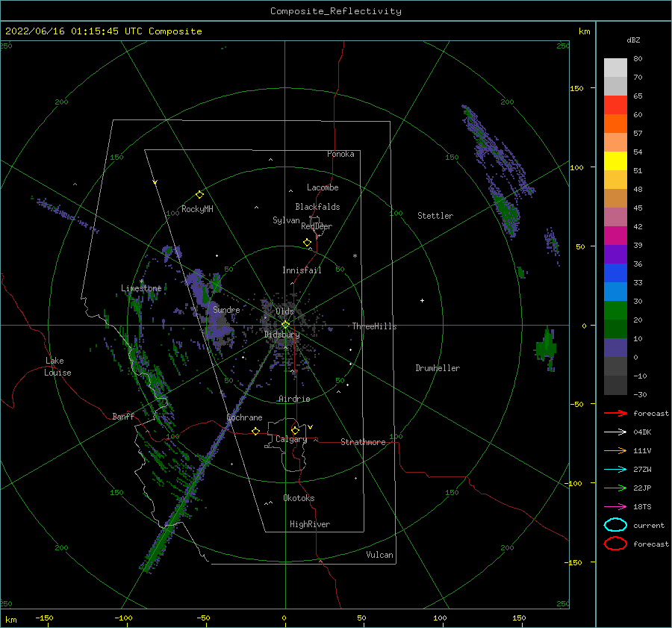Viewport: 672px width, 628px height.
Task: Click the cyan 27ZW arrow in legend
Action: [615, 470]
